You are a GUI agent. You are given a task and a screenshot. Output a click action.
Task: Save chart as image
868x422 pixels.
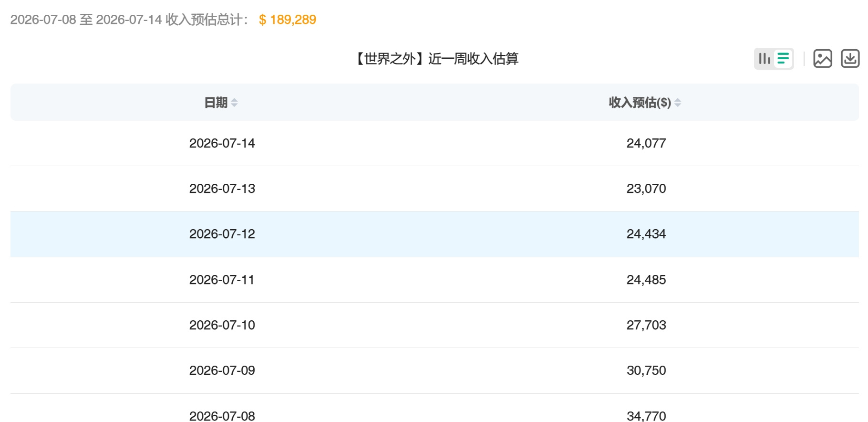point(823,59)
